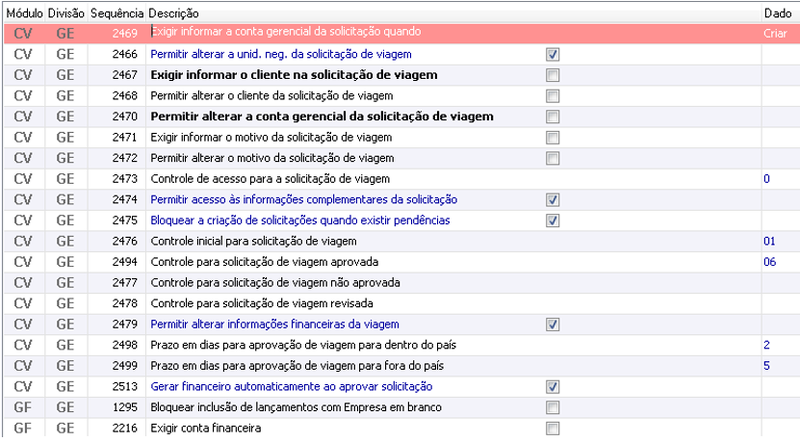The height and width of the screenshot is (442, 800).
Task: Select 'Controle para solicitação de viagem revisada'
Action: [262, 304]
